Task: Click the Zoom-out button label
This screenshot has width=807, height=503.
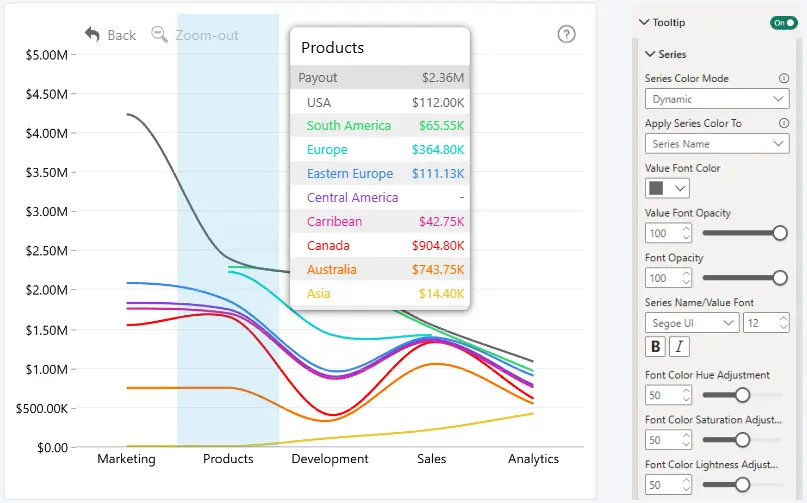Action: (x=207, y=35)
